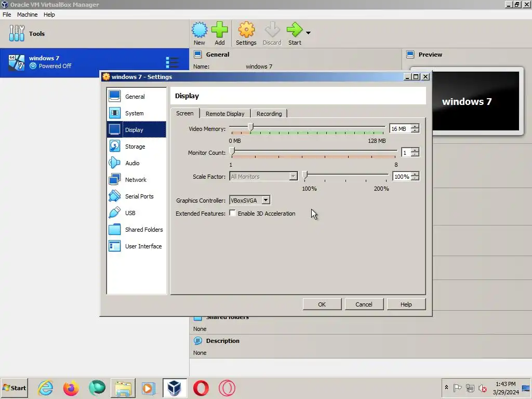
Task: Switch to the Remote Display tab
Action: coord(225,114)
